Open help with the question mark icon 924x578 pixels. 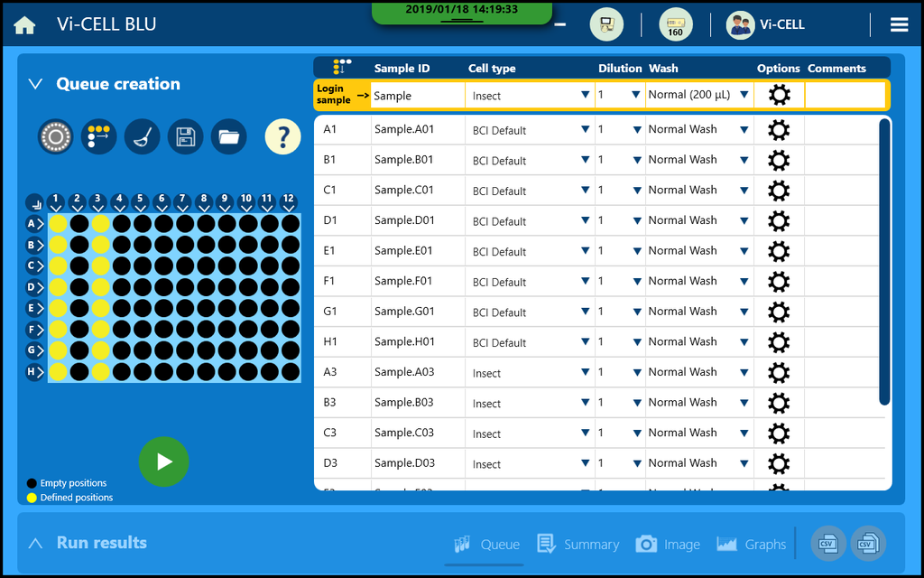282,137
